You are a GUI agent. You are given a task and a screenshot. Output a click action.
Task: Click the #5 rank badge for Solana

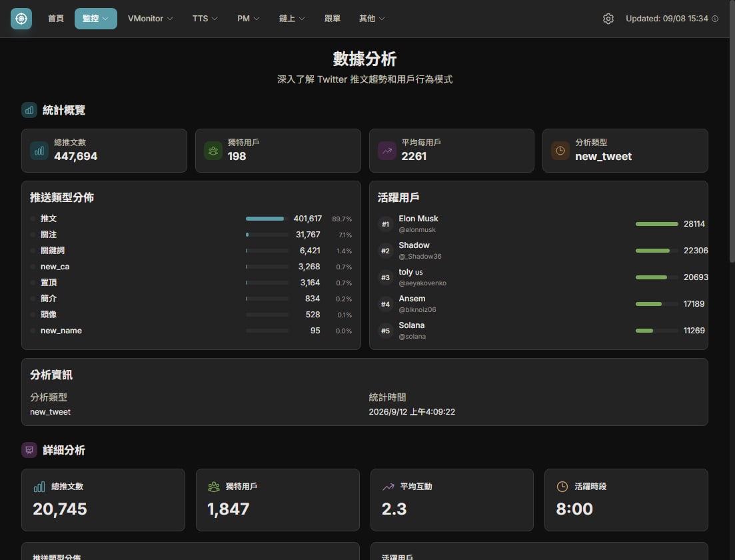[x=385, y=331]
